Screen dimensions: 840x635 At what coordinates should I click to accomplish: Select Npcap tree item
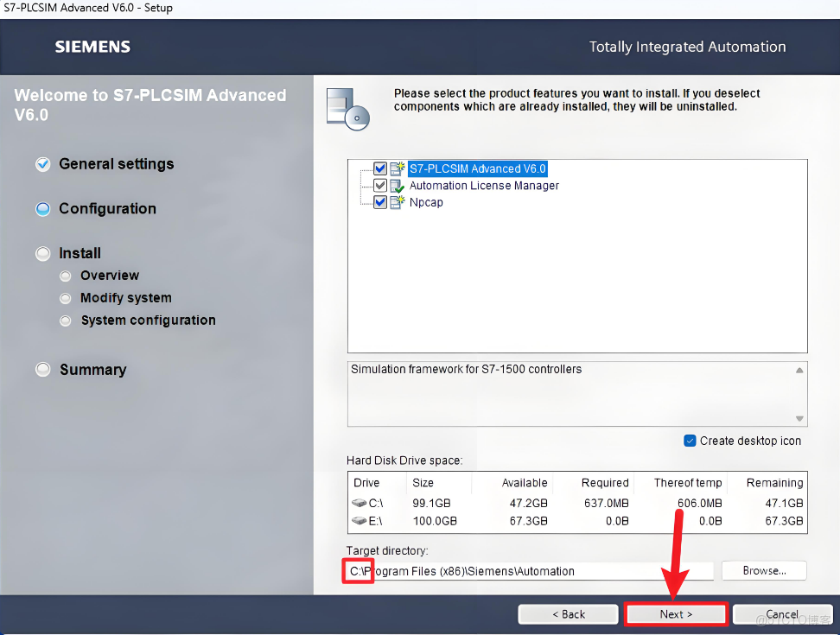[426, 202]
